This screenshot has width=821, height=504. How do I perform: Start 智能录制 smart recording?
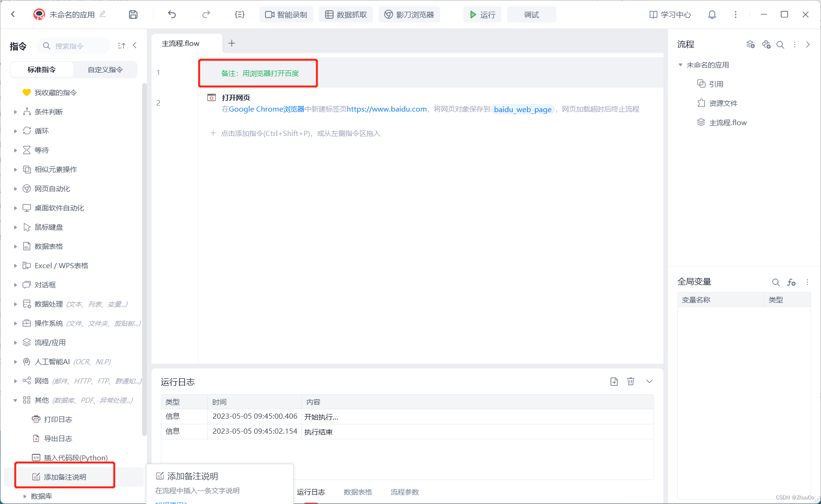click(x=286, y=15)
